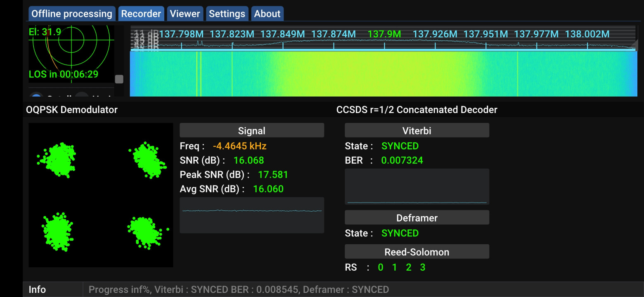This screenshot has height=297, width=644.
Task: Click the BER value 0.007324
Action: tap(402, 160)
